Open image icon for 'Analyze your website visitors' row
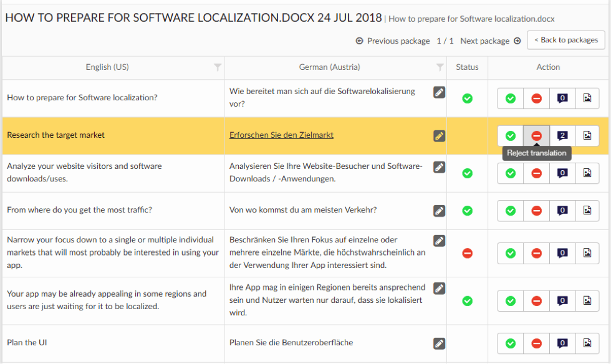This screenshot has width=611, height=364. point(587,173)
